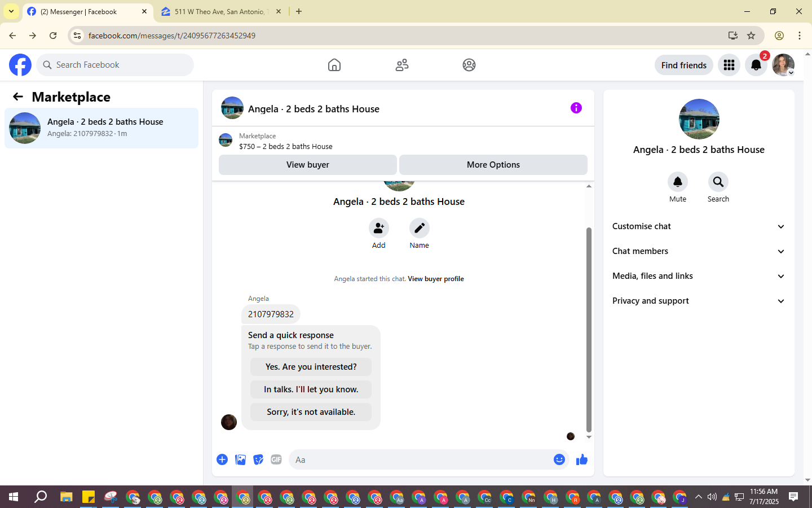The image size is (812, 508).
Task: Close the 511 W Theo Ave tab
Action: 279,11
